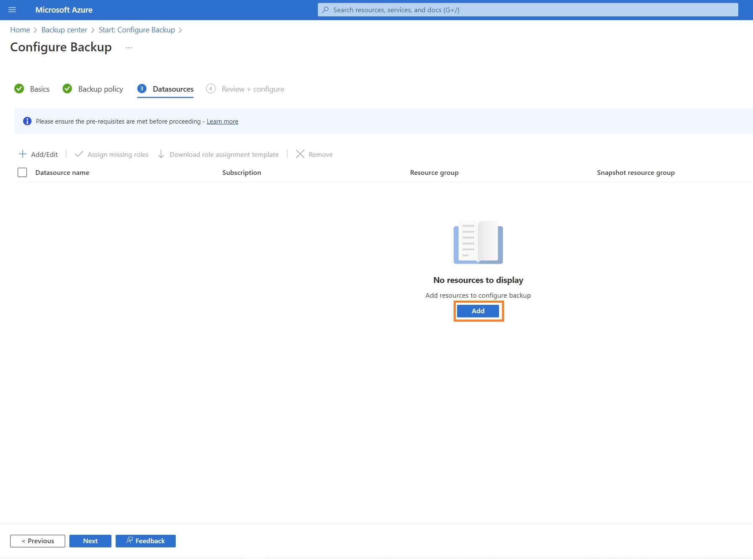The image size is (753, 560).
Task: Click the Remove X icon
Action: (300, 154)
